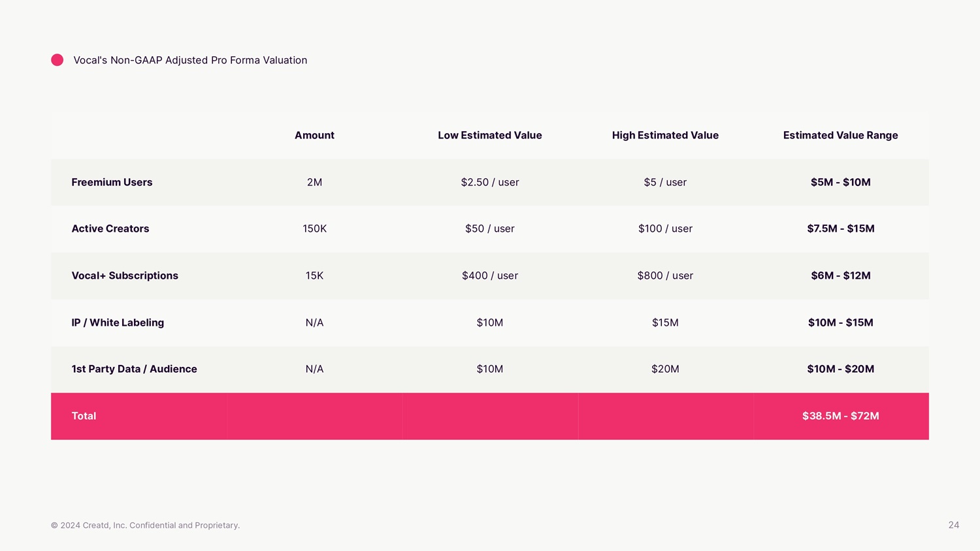This screenshot has width=980, height=551.
Task: Click the IP / White Labeling label
Action: (118, 323)
